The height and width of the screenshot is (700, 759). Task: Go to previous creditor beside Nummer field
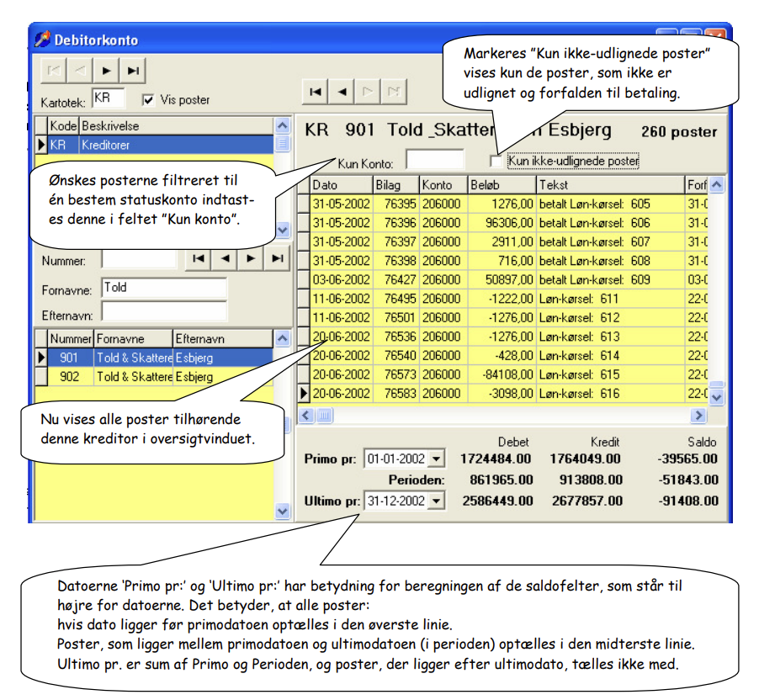pyautogui.click(x=225, y=258)
